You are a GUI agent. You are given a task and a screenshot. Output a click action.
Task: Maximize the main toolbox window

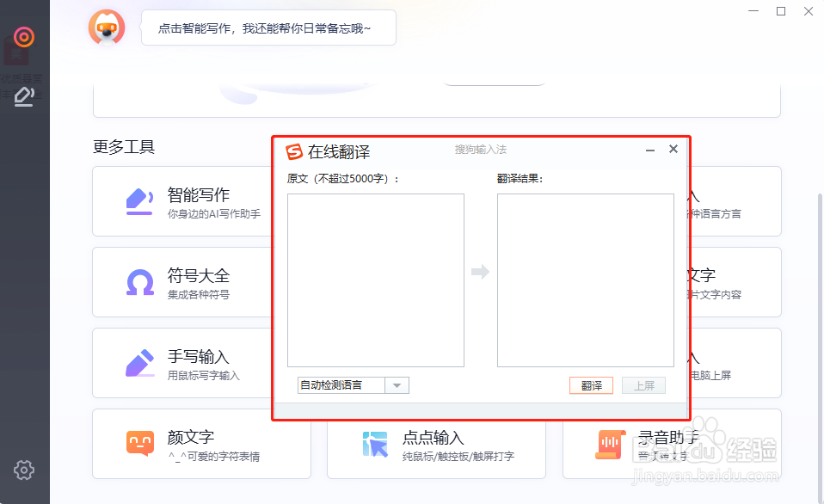point(781,11)
